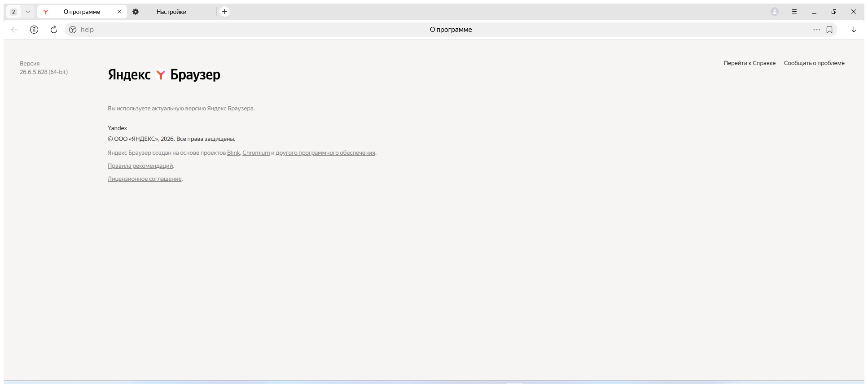Open the Blink project link

pos(233,153)
